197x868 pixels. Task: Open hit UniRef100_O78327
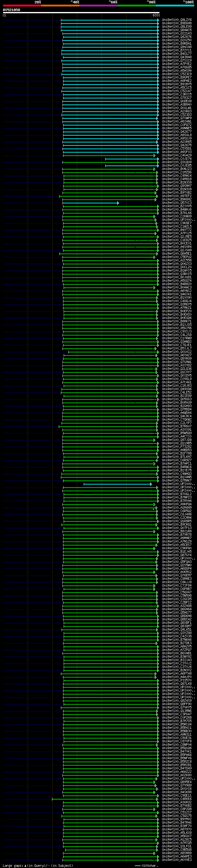tap(177, 98)
